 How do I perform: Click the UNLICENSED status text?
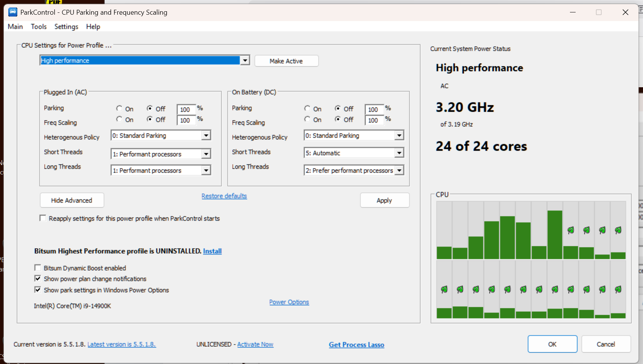[214, 344]
